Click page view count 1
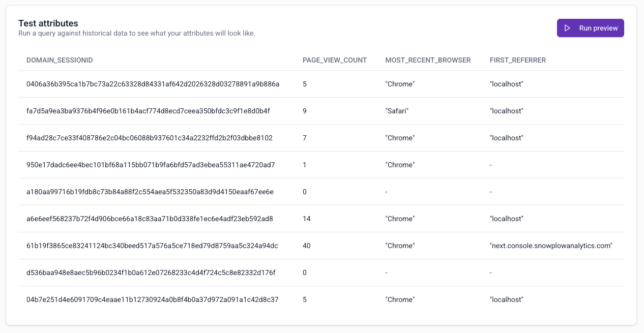The height and width of the screenshot is (333, 644). [305, 165]
